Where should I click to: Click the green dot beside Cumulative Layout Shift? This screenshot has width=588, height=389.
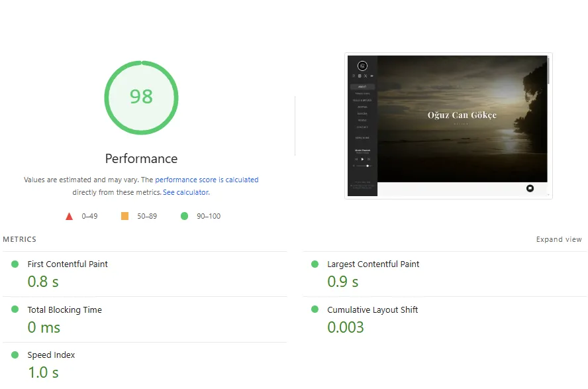tap(315, 309)
